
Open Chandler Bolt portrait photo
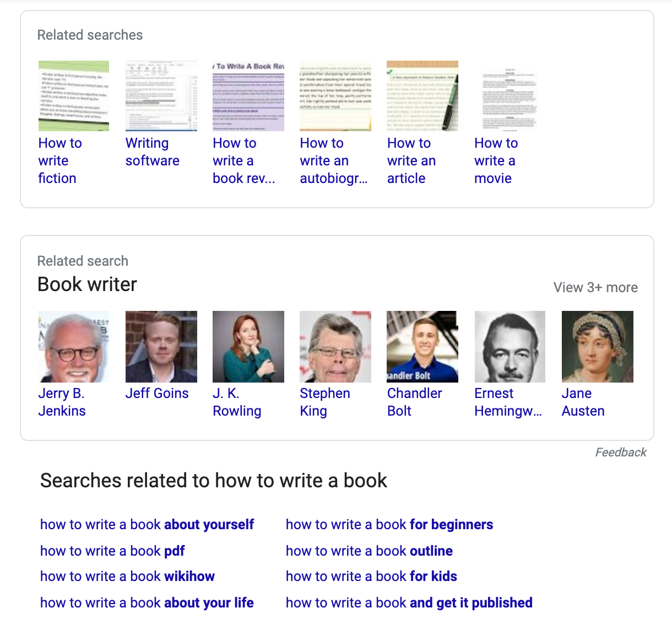[x=422, y=347]
